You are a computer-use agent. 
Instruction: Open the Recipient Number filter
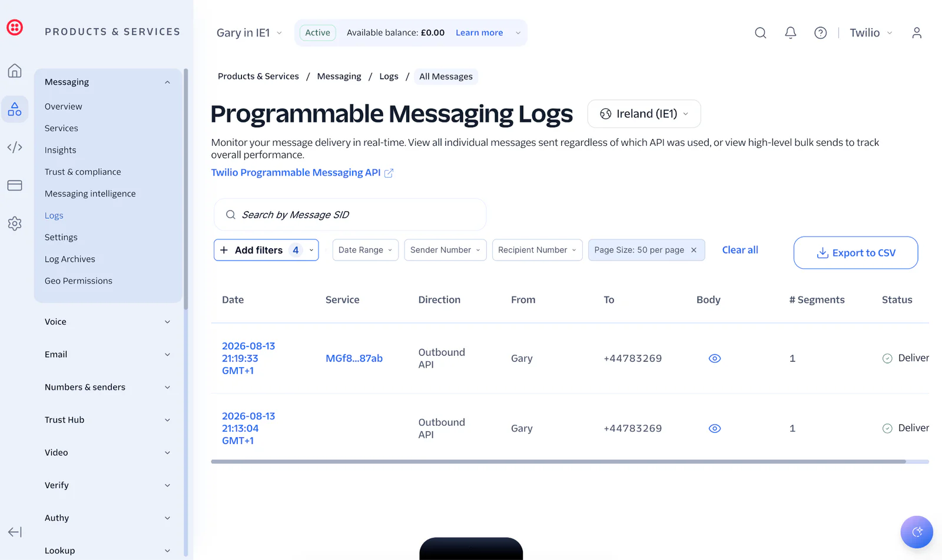click(538, 250)
